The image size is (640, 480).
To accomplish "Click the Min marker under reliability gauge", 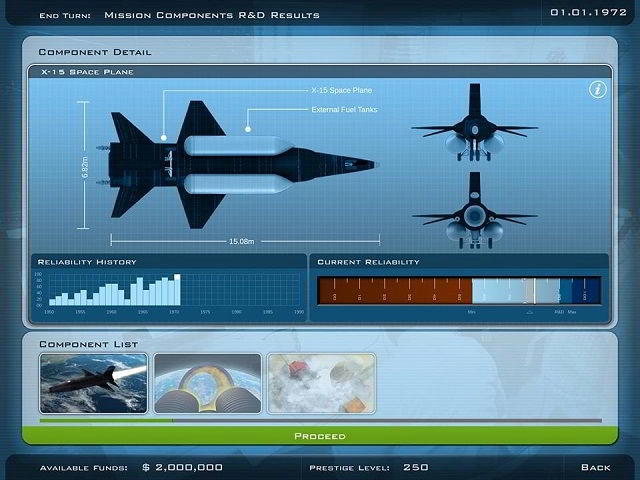I will click(x=471, y=312).
